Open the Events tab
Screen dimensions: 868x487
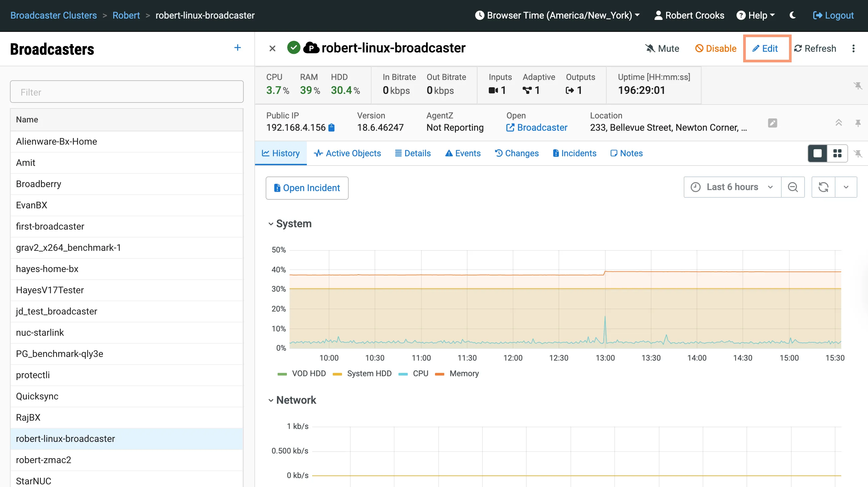463,154
